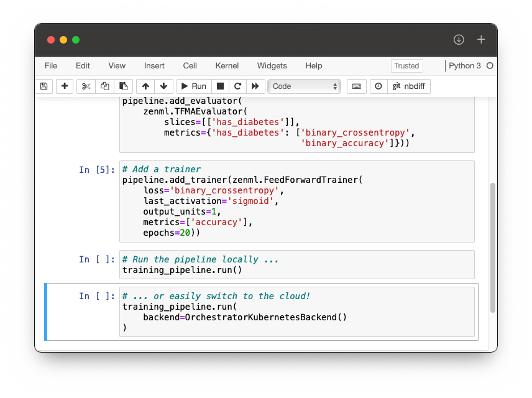Open the Kernel menu
This screenshot has width=532, height=398.
(x=227, y=65)
